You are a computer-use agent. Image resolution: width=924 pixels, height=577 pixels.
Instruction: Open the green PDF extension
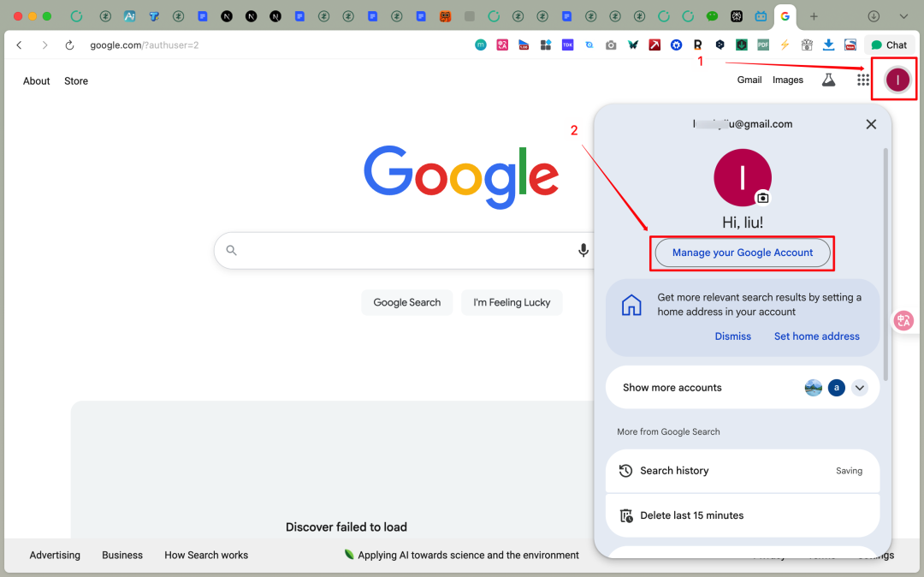[763, 45]
